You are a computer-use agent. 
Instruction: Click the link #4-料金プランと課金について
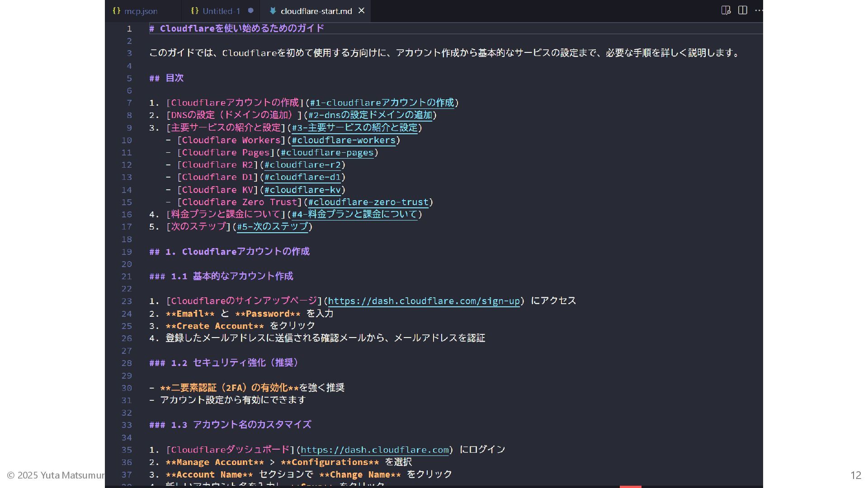354,214
